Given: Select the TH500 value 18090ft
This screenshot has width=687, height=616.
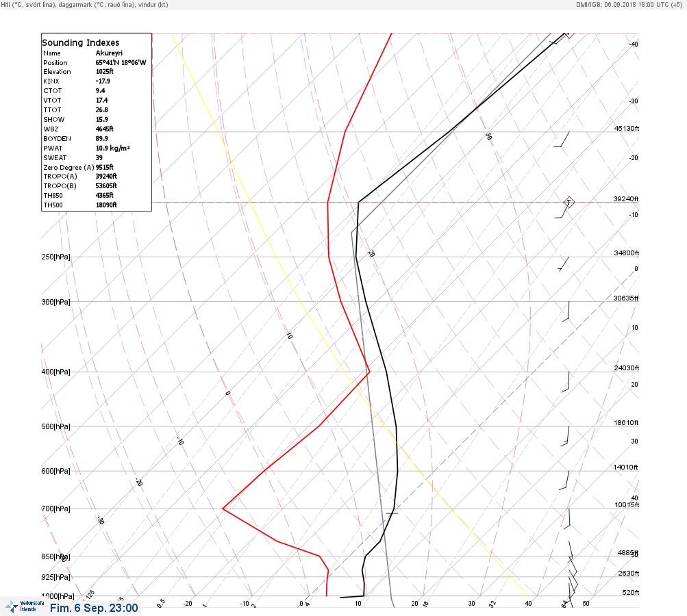Looking at the screenshot, I should (x=106, y=205).
